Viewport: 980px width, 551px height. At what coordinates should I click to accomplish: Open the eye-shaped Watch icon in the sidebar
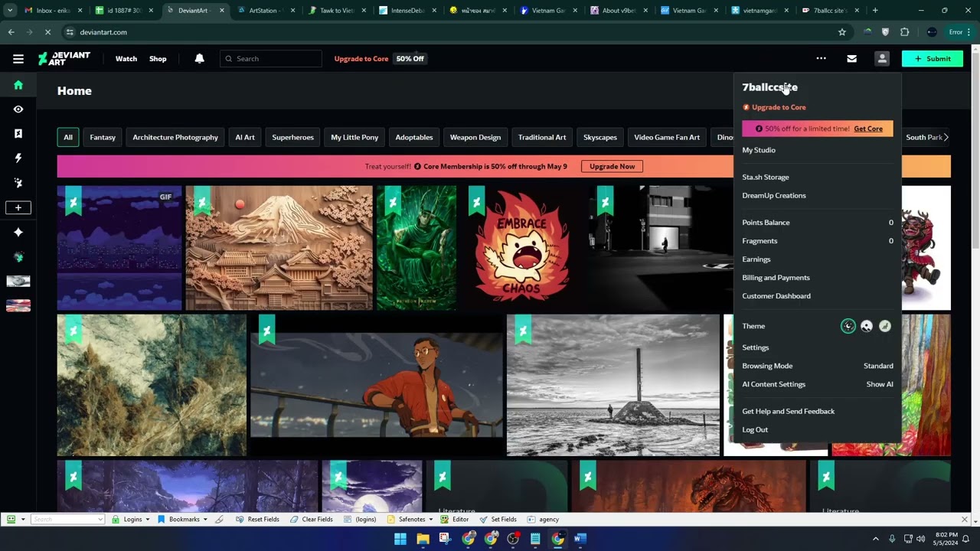point(18,109)
